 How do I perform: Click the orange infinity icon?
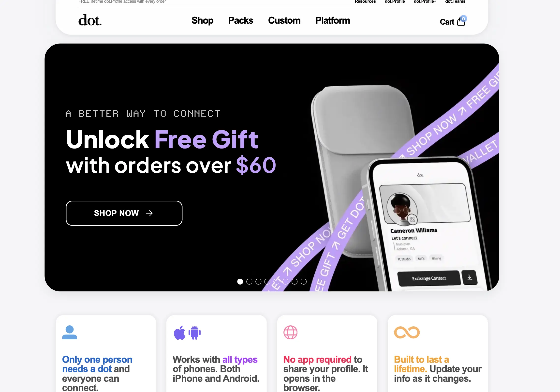pos(407,332)
